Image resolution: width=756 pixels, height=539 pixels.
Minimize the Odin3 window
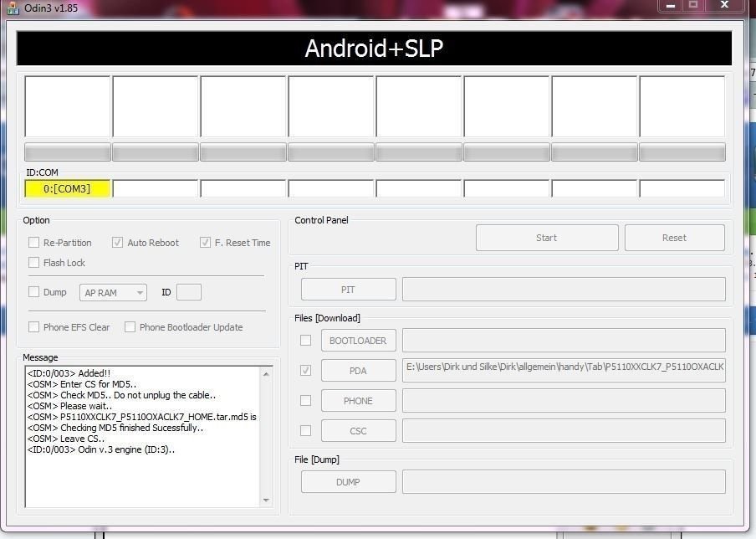670,5
